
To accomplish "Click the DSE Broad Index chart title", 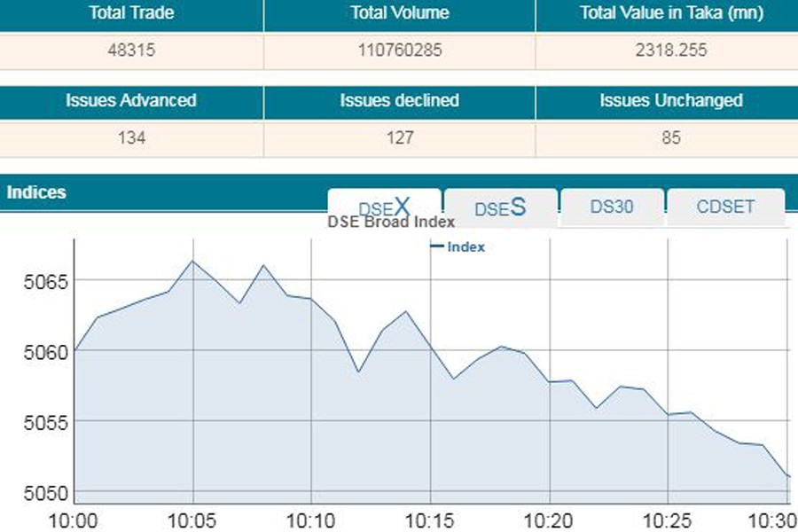I will 391,223.
